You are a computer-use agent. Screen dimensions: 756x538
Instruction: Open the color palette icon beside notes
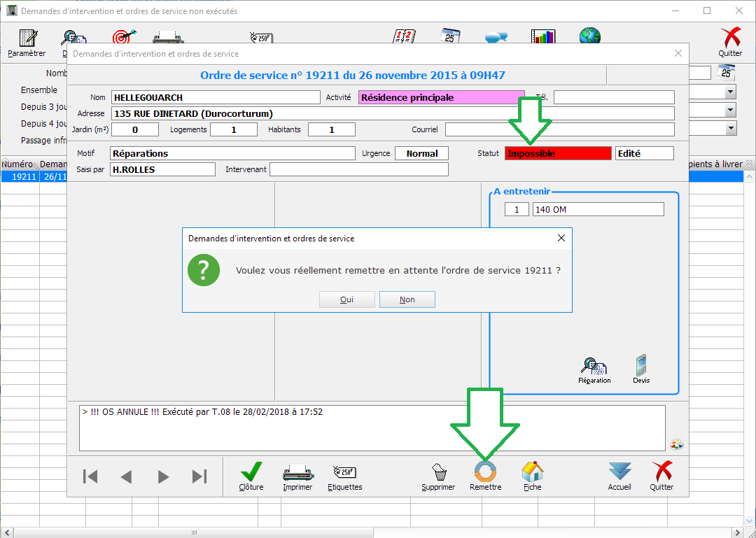(676, 444)
